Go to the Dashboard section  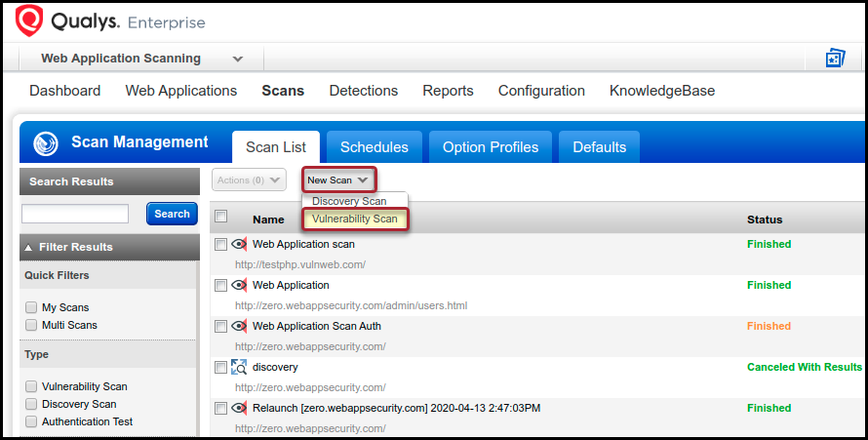64,91
